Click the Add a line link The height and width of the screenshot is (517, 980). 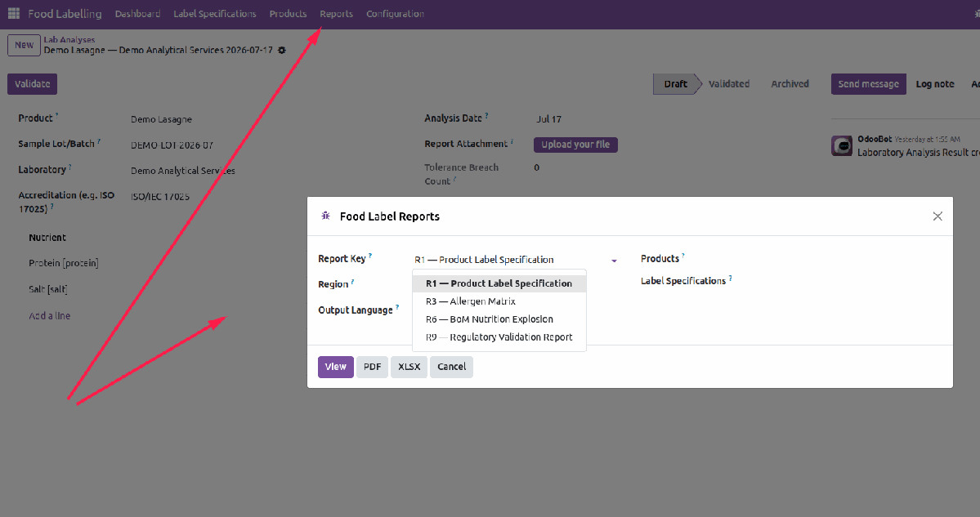pos(49,316)
